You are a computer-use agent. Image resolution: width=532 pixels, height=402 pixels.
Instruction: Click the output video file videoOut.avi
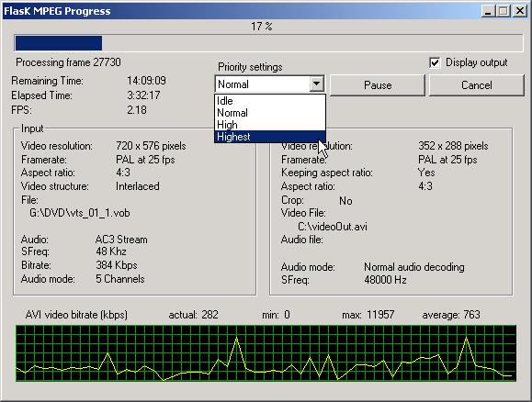(x=333, y=226)
